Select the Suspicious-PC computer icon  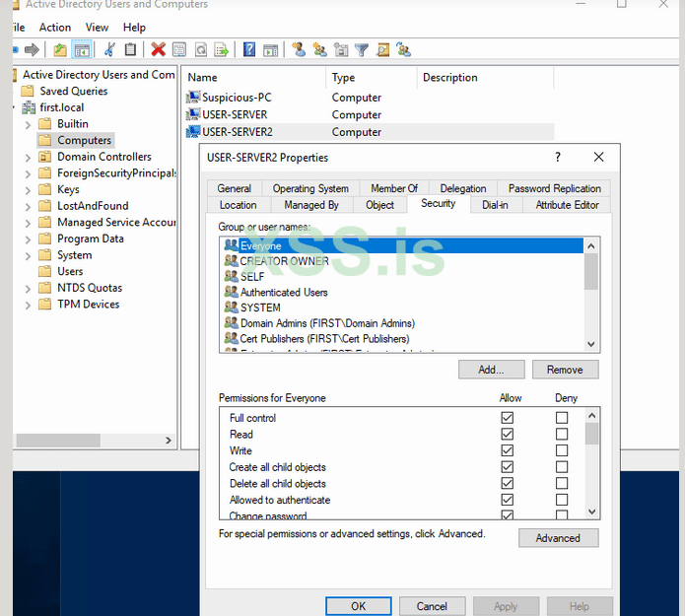pyautogui.click(x=193, y=98)
